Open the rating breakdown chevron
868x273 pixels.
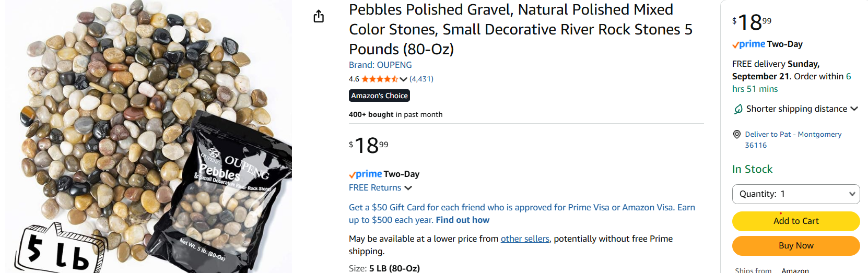[403, 79]
